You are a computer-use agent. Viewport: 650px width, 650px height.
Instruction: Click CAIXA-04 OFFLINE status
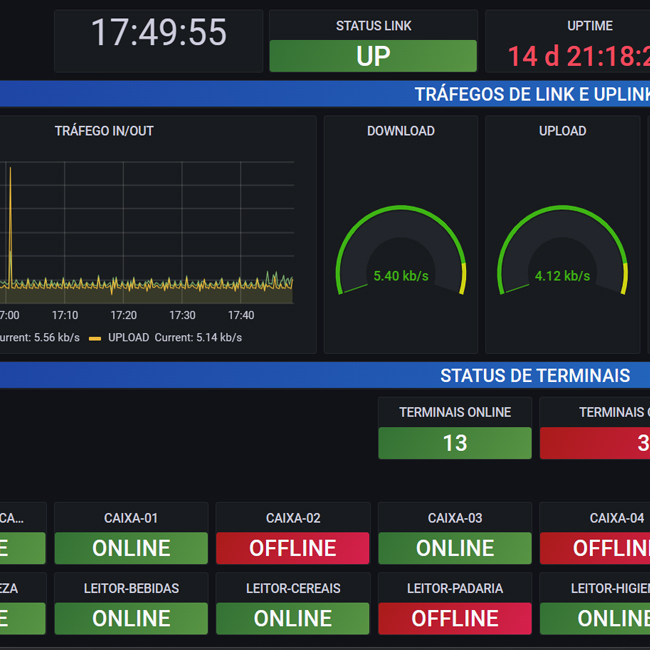(595, 548)
